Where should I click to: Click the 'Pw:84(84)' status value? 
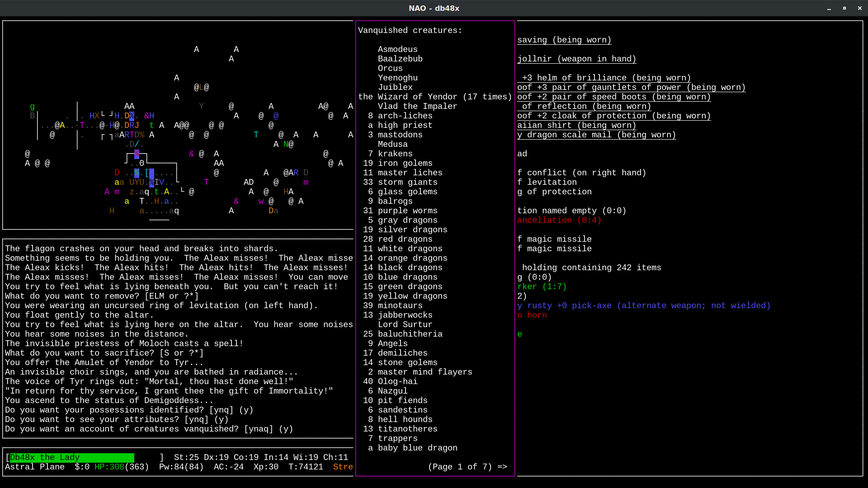(x=181, y=467)
